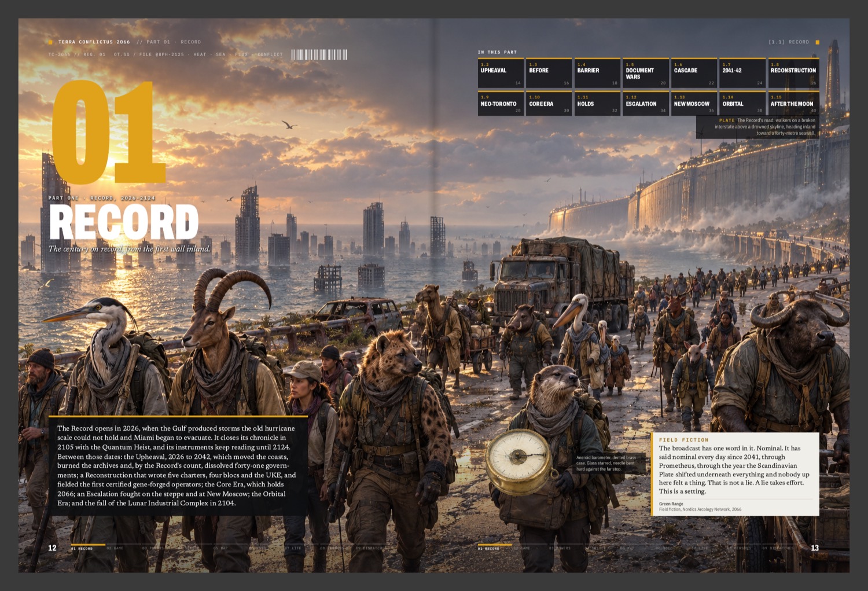The image size is (868, 591).
Task: Open the 1.12 Escalation contents card
Action: [x=646, y=103]
